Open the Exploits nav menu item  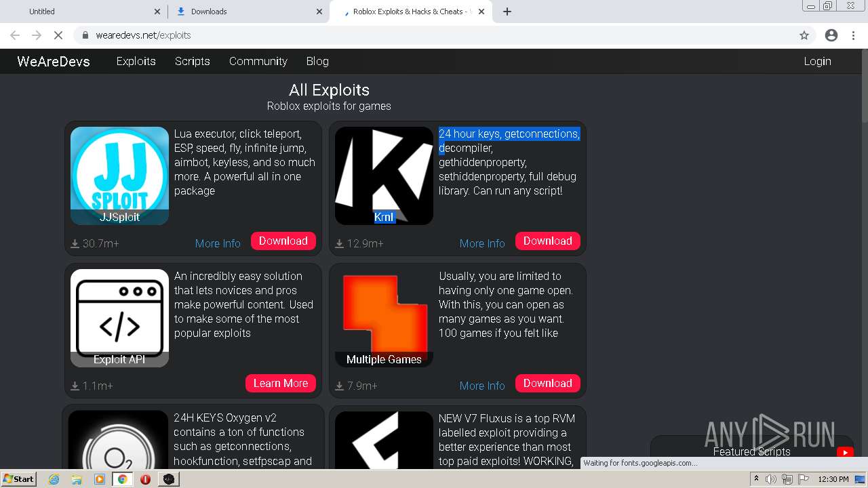pyautogui.click(x=136, y=61)
